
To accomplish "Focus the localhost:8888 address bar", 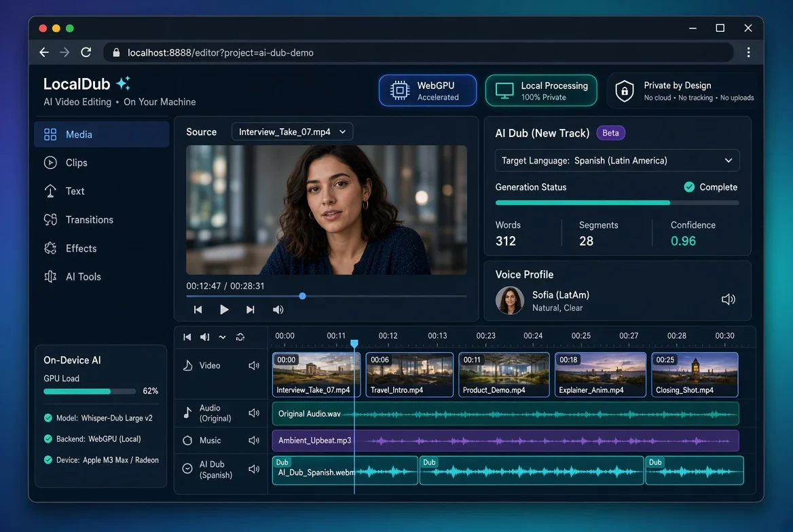I will pos(418,53).
